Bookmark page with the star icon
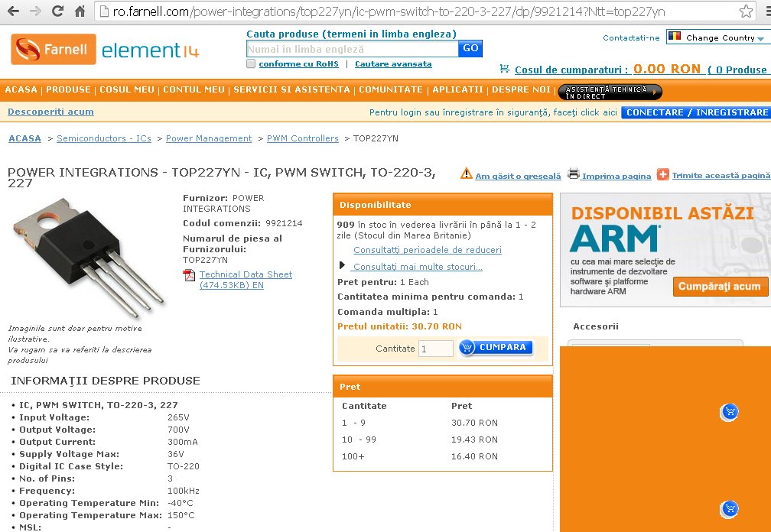Viewport: 771px width, 532px height. tap(746, 11)
